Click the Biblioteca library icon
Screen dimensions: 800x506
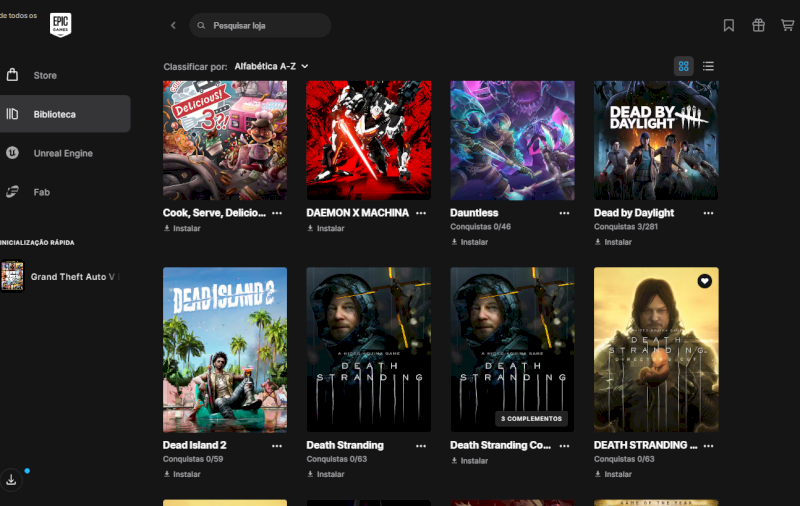[12, 114]
